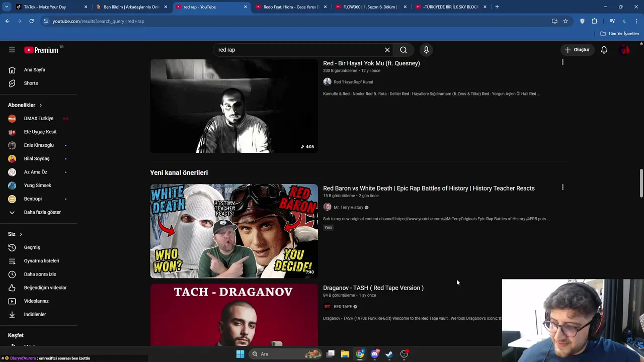Viewport: 644px width, 362px height.
Task: Start voice search with the microphone
Action: (426, 50)
